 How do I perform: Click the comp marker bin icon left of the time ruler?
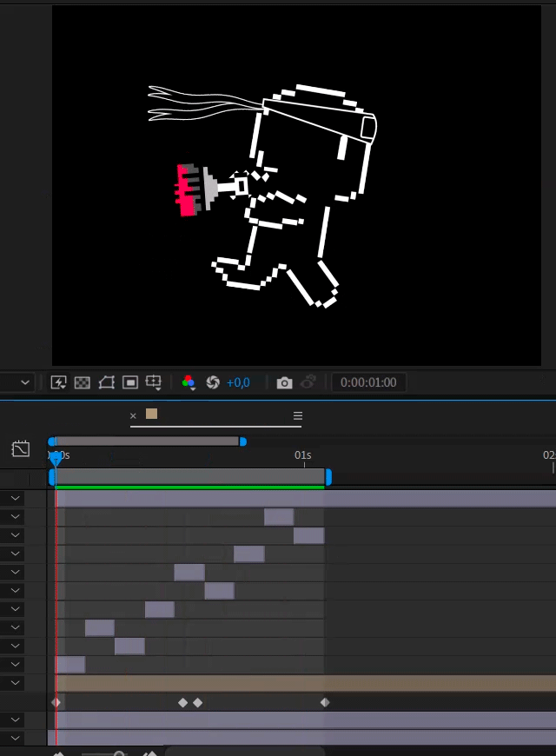pyautogui.click(x=20, y=449)
